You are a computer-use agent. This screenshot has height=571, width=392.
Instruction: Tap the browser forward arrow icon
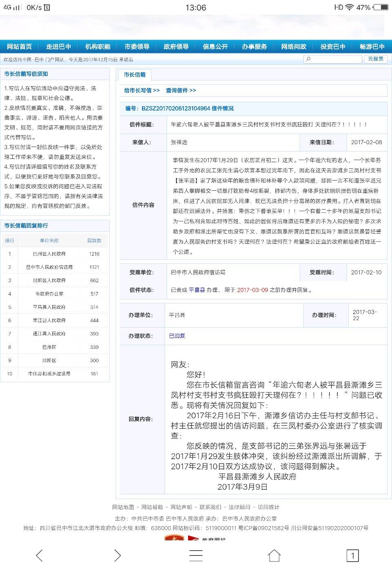118,555
